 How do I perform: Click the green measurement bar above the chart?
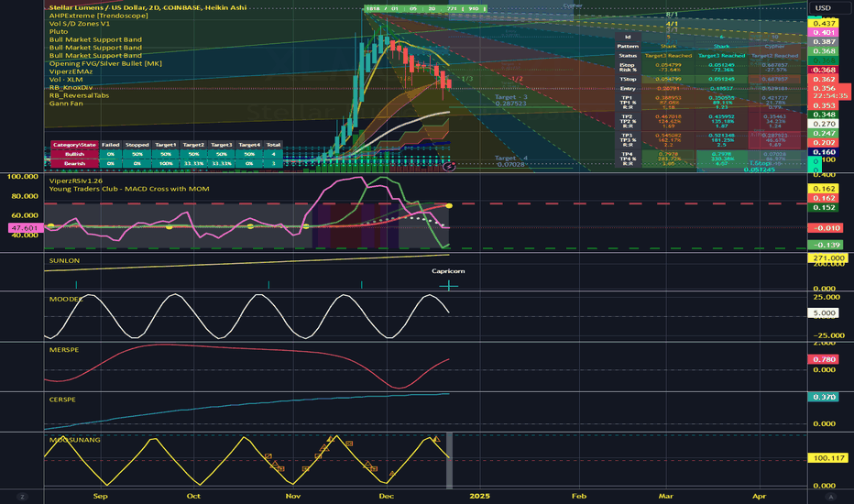coord(425,9)
